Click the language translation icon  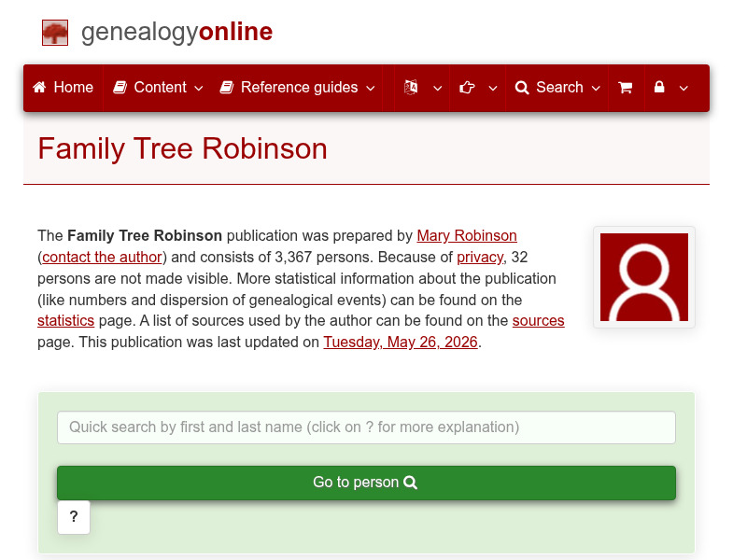[x=411, y=87]
